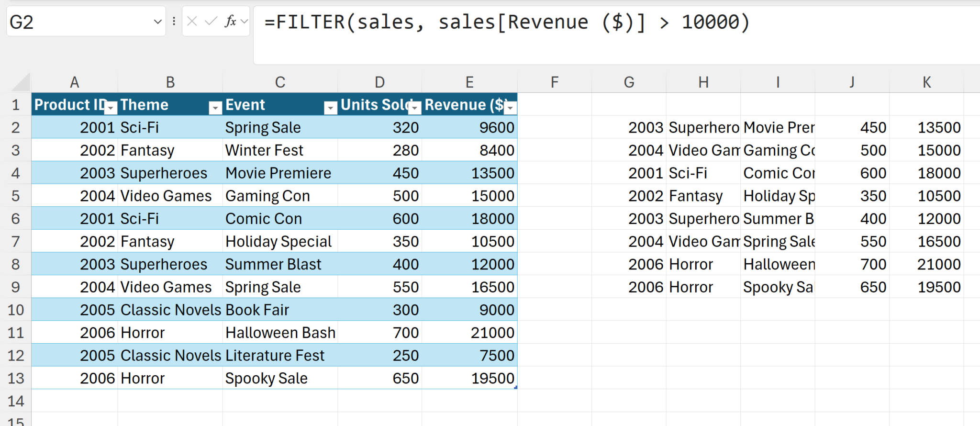Select column K header
This screenshot has height=426, width=980.
point(926,82)
